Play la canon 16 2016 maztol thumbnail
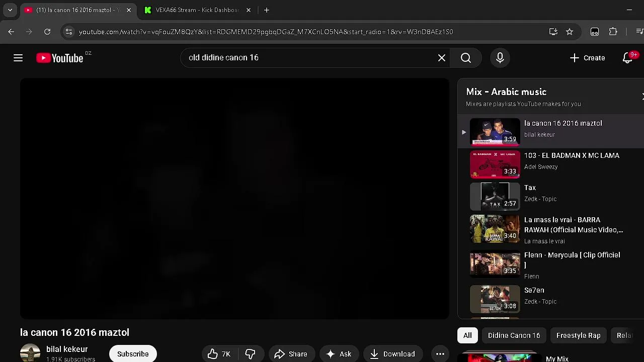The image size is (644, 362). [495, 132]
